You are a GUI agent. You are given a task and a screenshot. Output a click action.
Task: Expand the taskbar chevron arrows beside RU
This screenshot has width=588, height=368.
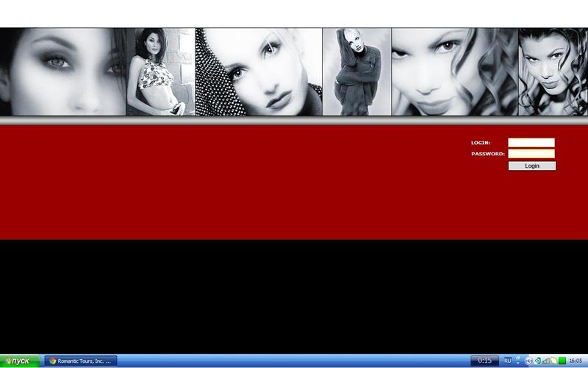pyautogui.click(x=518, y=359)
